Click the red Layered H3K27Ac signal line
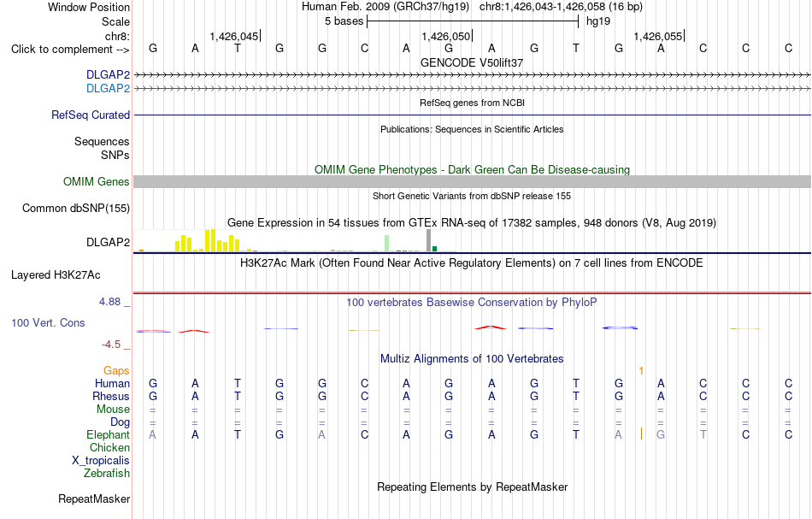Viewport: 812px width, 519px height. pyautogui.click(x=472, y=292)
